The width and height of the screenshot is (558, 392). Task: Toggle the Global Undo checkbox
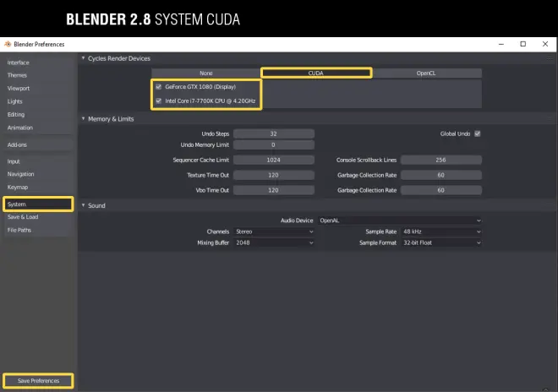pos(478,133)
